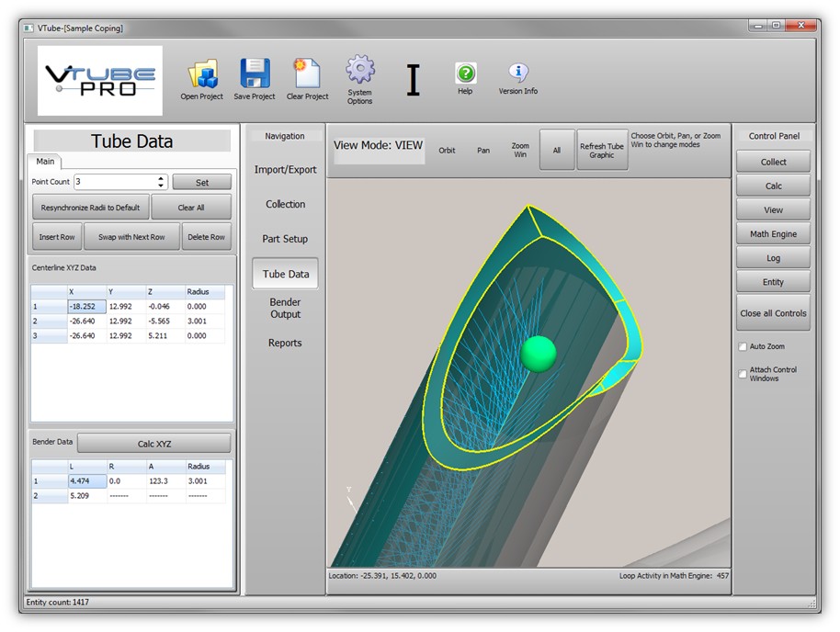Click the Open Project icon
The height and width of the screenshot is (632, 840).
(x=201, y=74)
